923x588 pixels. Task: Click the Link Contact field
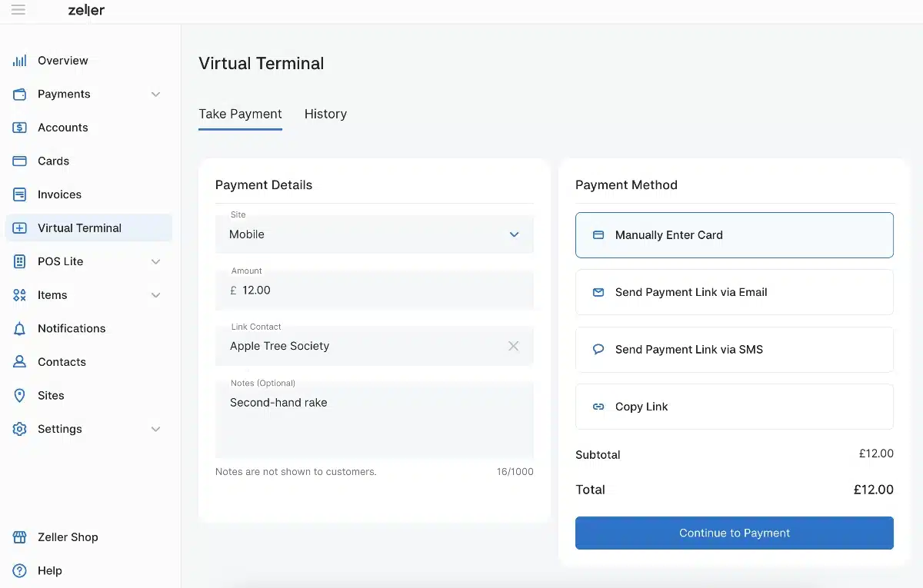click(375, 345)
